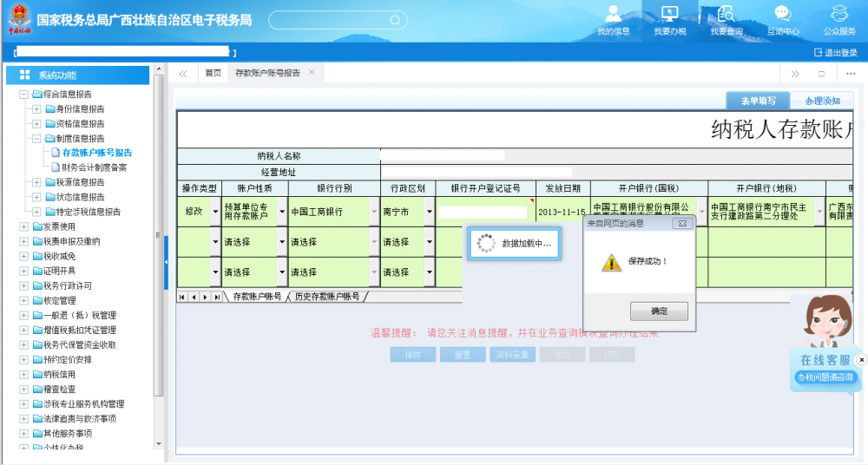This screenshot has width=868, height=465.
Task: Open the 我要查询 search icon
Action: 726,15
